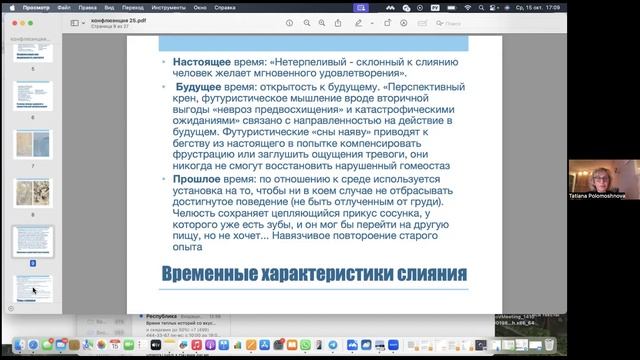Rotate the page with the rotate icon

coord(387,23)
